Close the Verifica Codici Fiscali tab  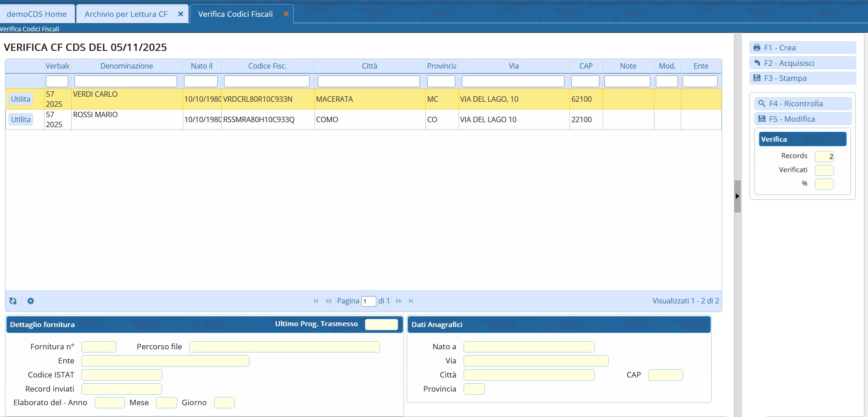coord(286,14)
